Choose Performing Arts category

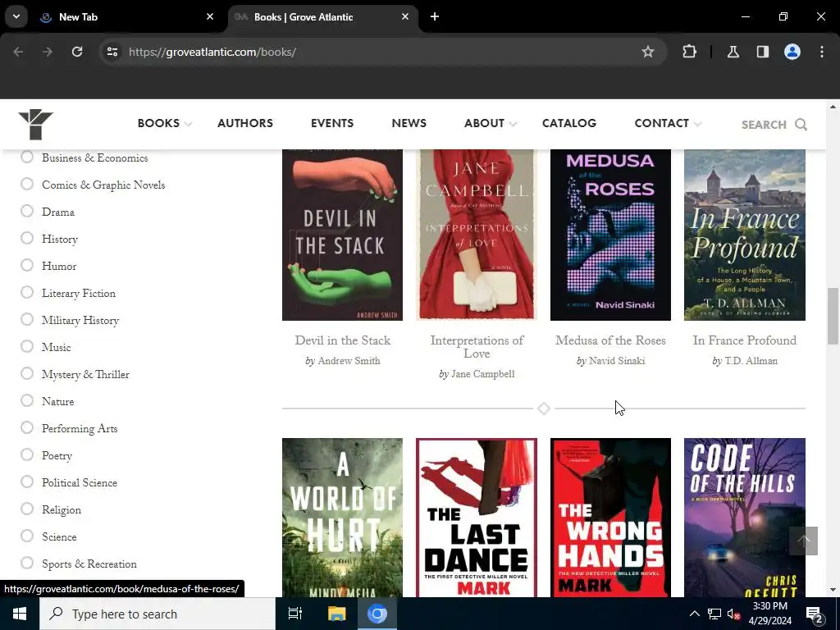tap(27, 427)
